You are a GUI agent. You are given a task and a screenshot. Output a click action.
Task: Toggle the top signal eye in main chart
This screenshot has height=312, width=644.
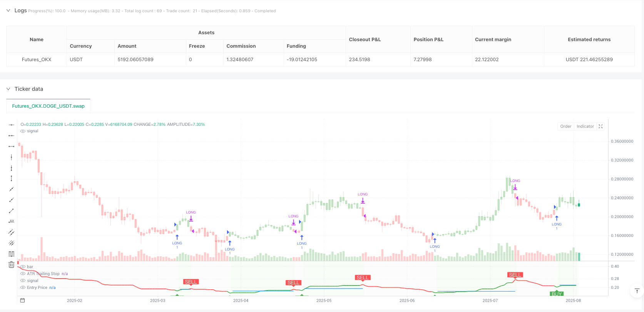(x=23, y=131)
